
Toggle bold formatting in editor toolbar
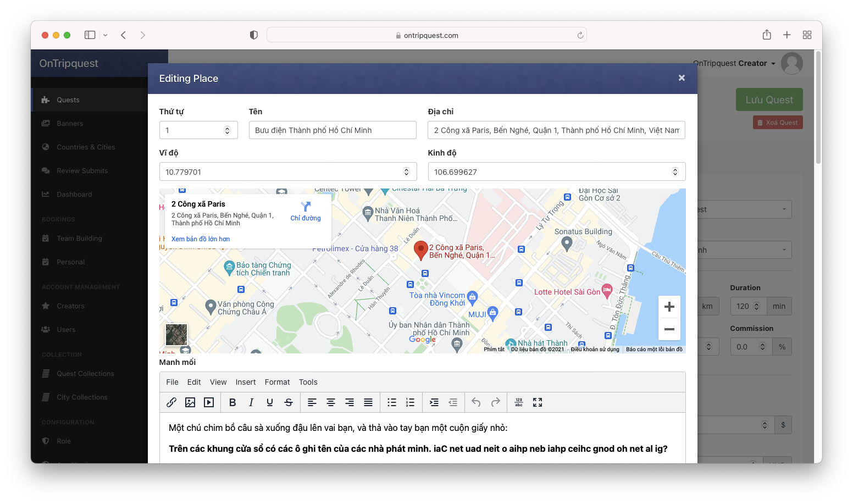point(232,402)
